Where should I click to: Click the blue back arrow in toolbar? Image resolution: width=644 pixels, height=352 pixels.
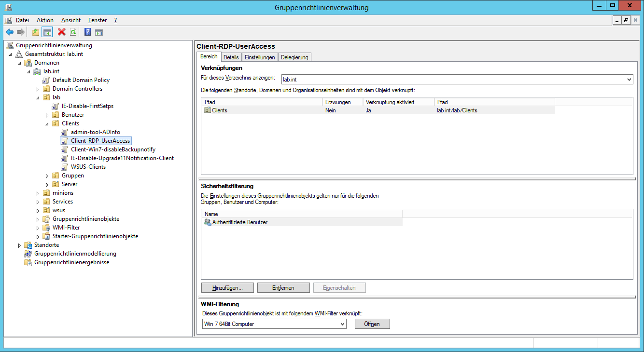coord(10,32)
